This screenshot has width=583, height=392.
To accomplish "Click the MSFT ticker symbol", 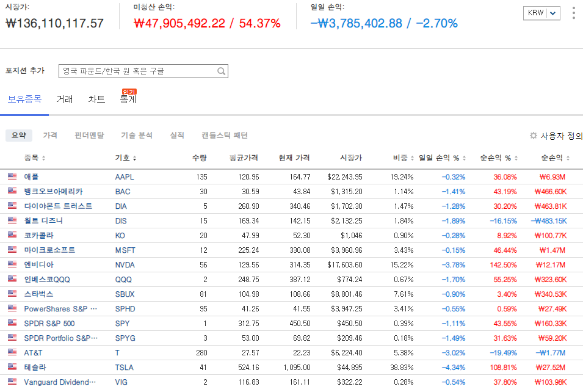I will 125,250.
